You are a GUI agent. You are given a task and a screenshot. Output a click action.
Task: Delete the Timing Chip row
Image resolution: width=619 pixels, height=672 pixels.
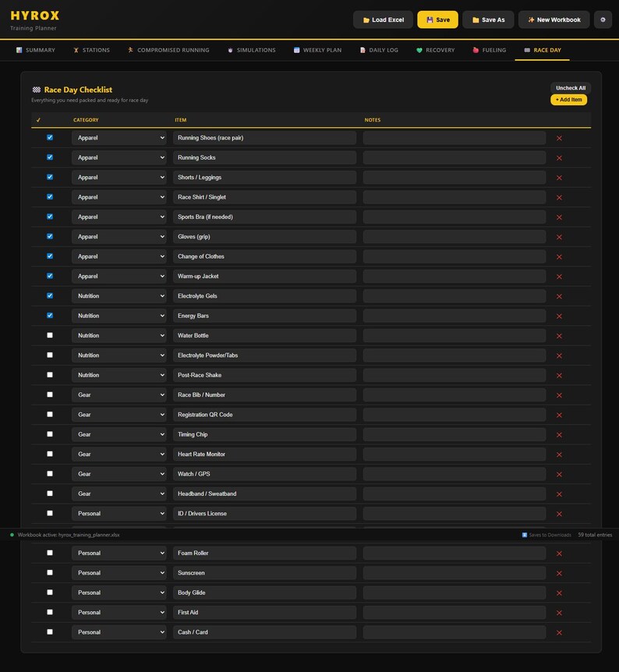tap(559, 434)
